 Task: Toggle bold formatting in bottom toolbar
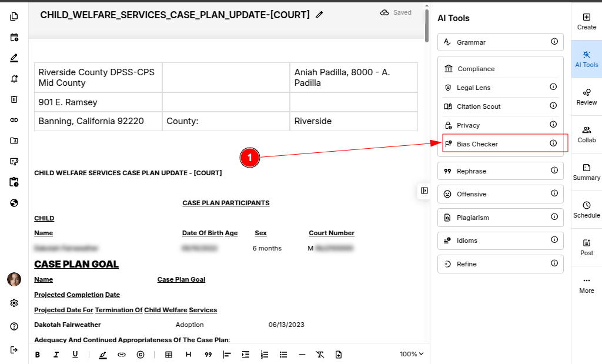click(x=38, y=355)
